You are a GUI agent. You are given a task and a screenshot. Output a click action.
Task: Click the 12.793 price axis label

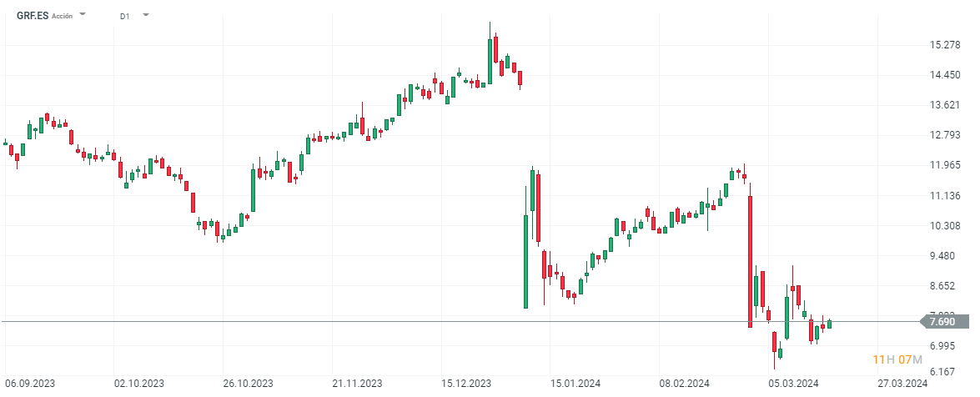pos(947,135)
